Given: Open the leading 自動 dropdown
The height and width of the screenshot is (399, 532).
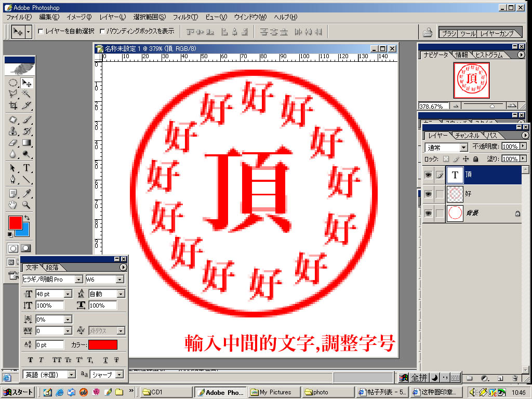Looking at the screenshot, I should (x=121, y=294).
